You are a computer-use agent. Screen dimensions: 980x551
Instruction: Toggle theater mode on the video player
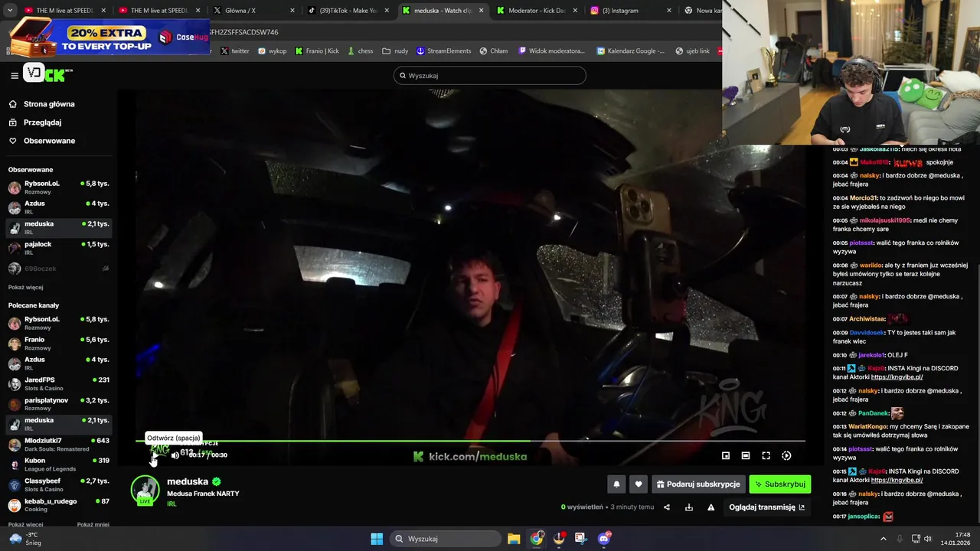coord(746,455)
